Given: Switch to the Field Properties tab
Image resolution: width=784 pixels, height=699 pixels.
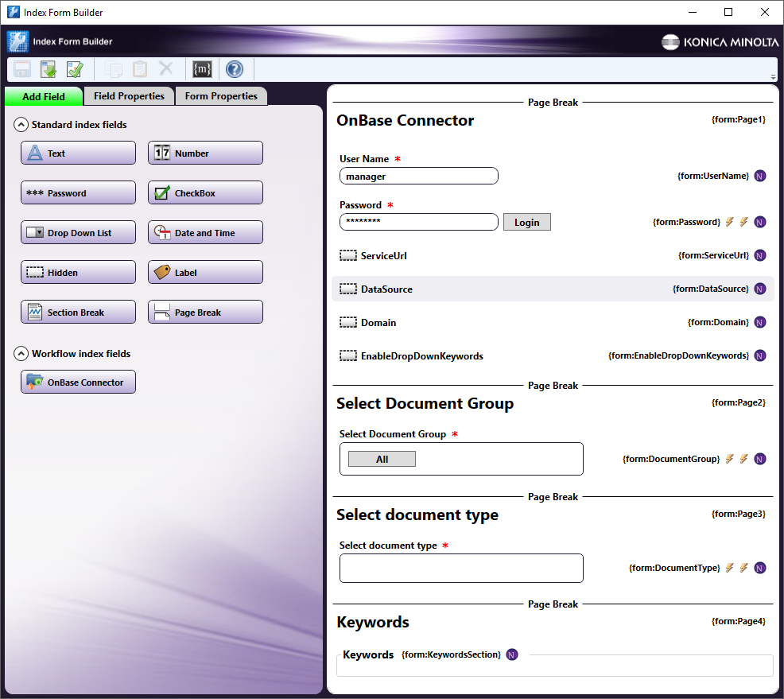Looking at the screenshot, I should (129, 95).
